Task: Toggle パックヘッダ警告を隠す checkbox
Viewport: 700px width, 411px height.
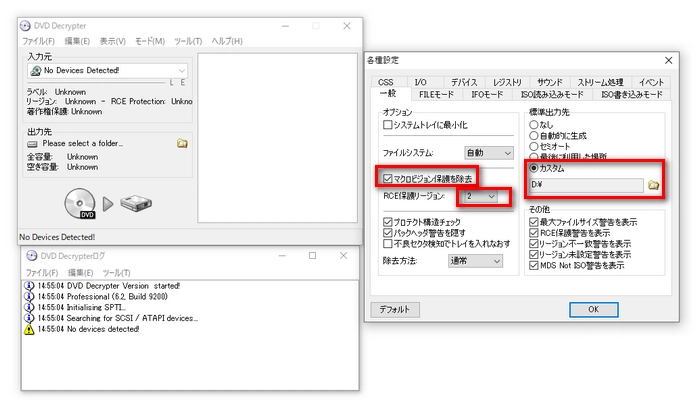Action: point(388,233)
